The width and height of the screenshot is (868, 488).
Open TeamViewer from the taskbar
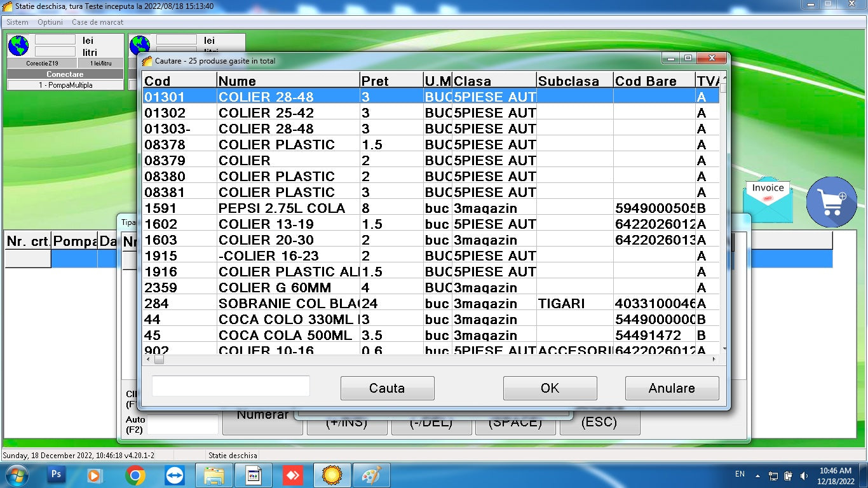[x=173, y=475]
